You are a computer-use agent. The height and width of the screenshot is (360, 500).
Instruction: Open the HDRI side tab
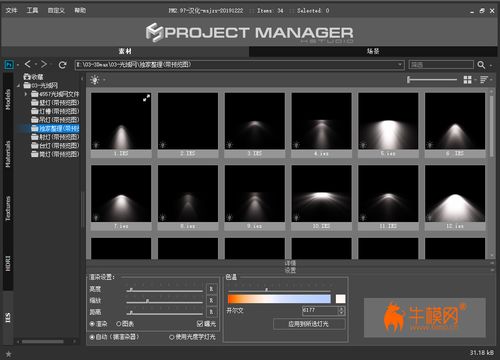click(8, 263)
